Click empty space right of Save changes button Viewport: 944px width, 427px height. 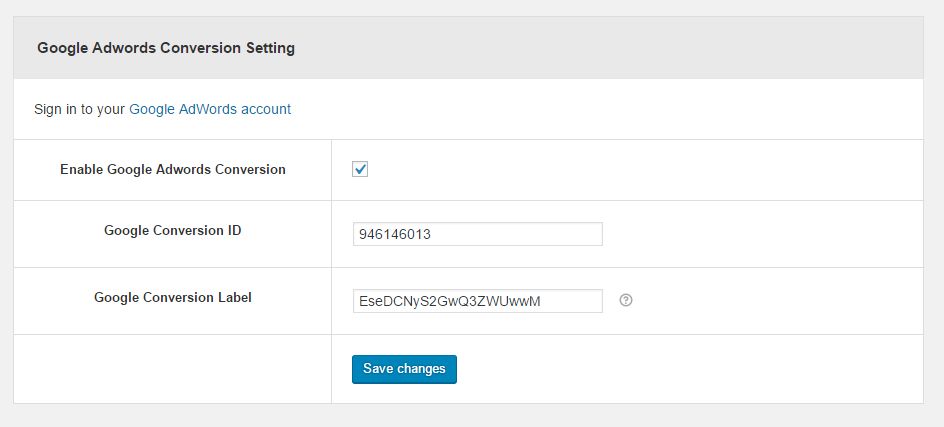pos(690,369)
